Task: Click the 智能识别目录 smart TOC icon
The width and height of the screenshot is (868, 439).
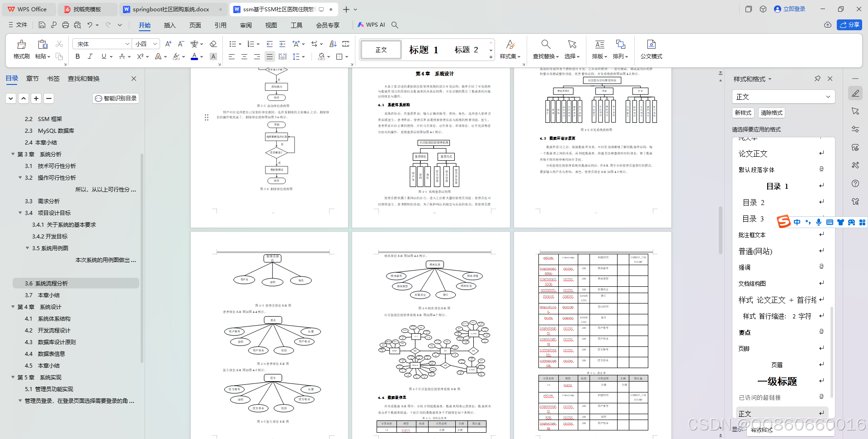Action: (x=115, y=98)
